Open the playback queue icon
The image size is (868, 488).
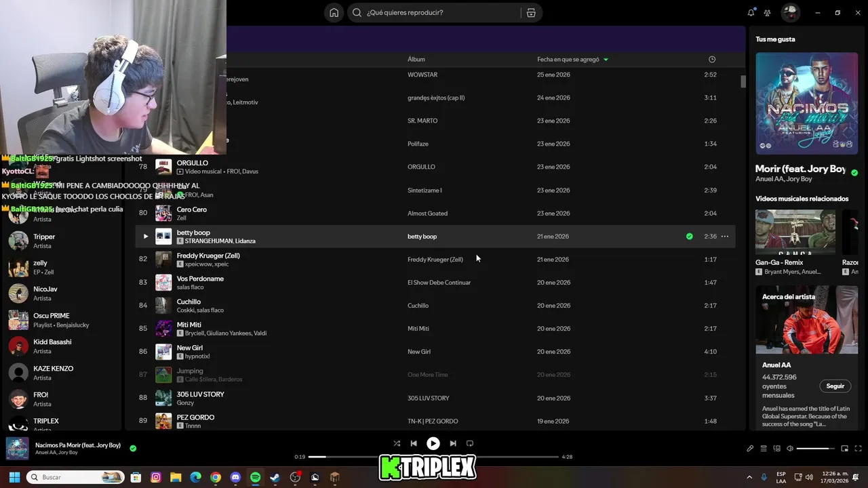(x=764, y=448)
